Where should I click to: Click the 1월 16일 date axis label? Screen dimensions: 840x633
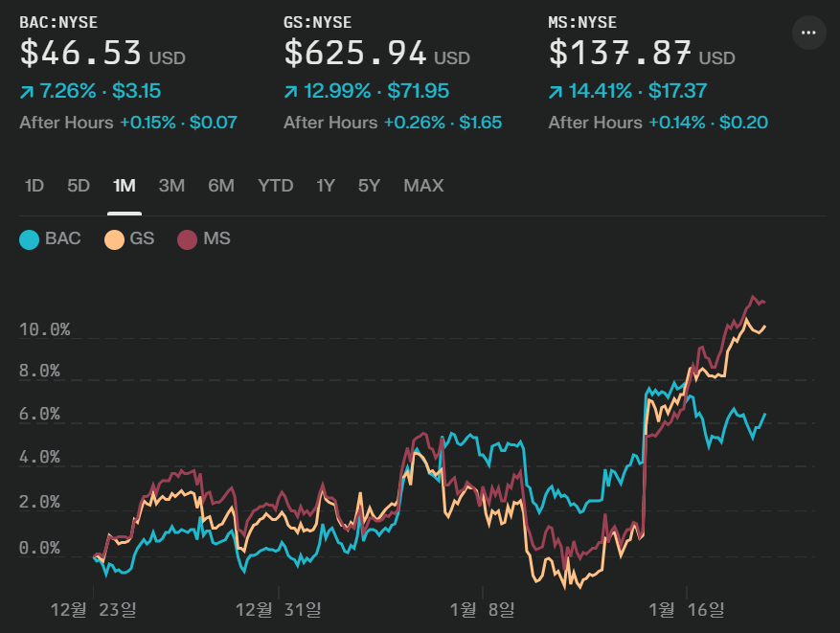(x=686, y=609)
